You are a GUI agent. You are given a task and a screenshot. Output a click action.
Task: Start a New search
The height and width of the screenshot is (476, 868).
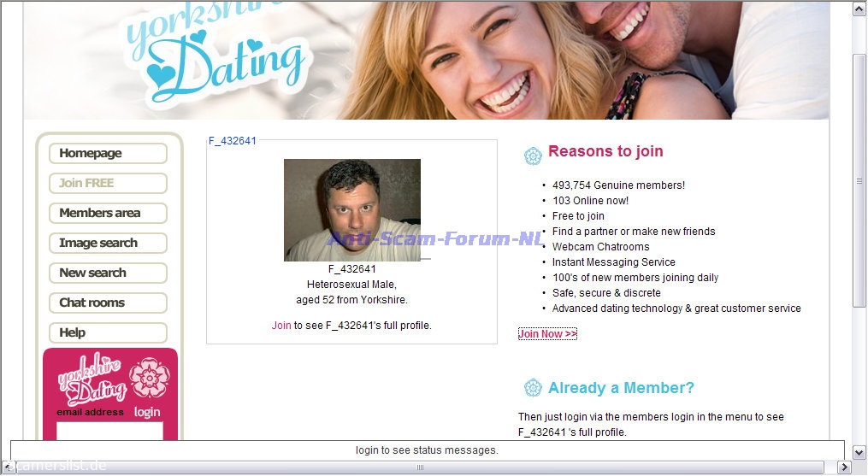[x=108, y=273]
